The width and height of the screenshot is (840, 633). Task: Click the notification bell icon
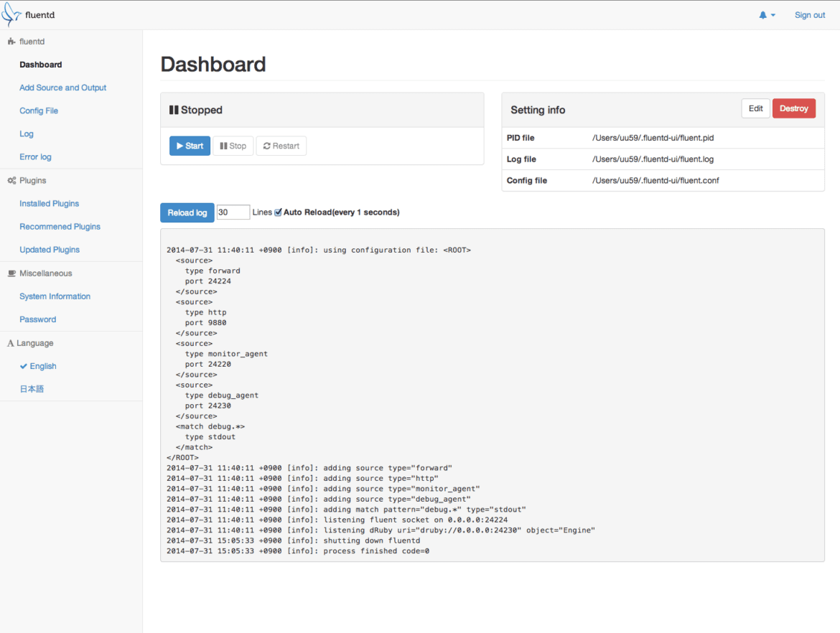pos(762,14)
